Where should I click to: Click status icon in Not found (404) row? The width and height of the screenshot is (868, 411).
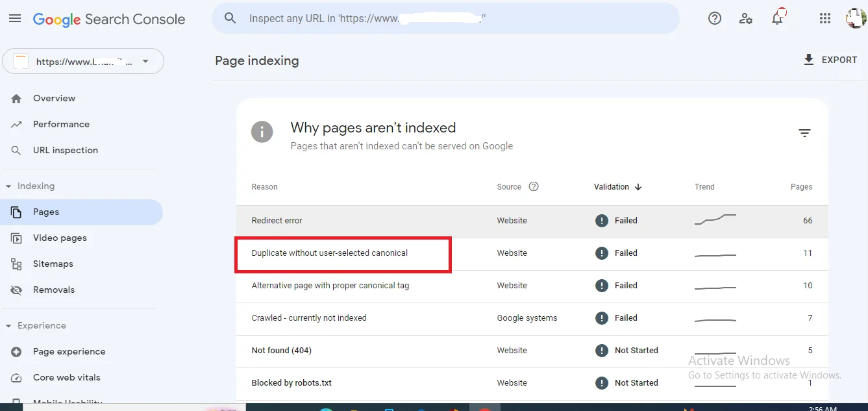coord(602,351)
